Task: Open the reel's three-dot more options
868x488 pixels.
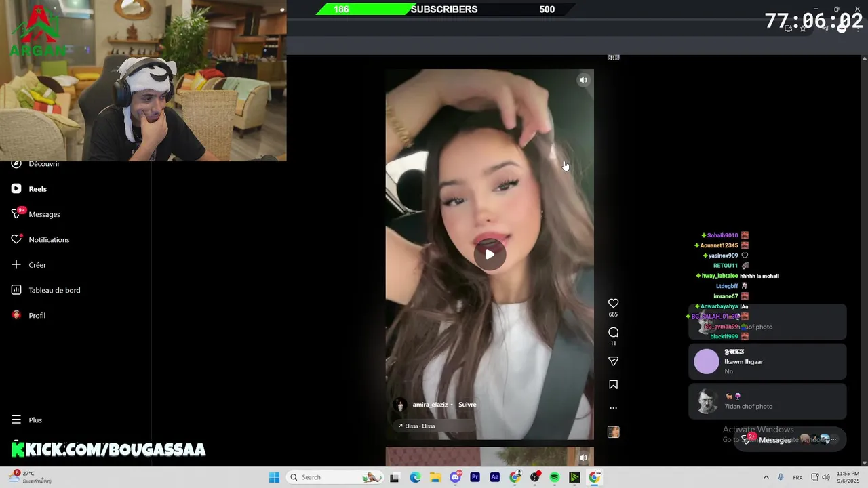Action: click(613, 408)
